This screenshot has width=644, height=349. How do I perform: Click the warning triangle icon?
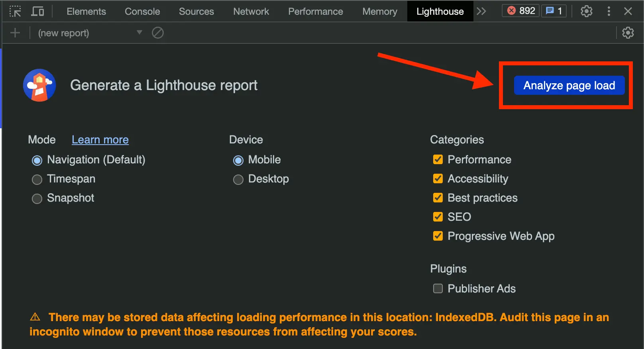point(35,317)
